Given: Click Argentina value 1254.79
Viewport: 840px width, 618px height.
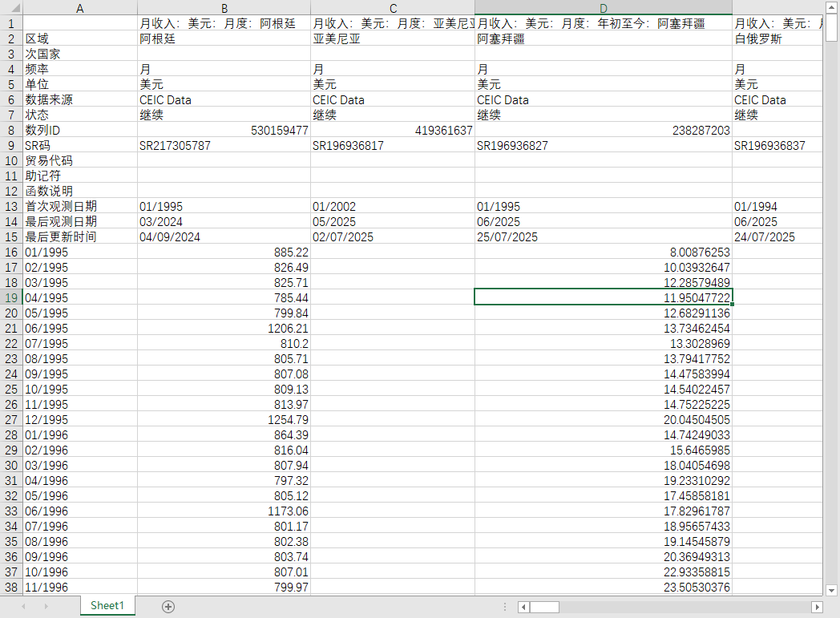Looking at the screenshot, I should point(224,420).
